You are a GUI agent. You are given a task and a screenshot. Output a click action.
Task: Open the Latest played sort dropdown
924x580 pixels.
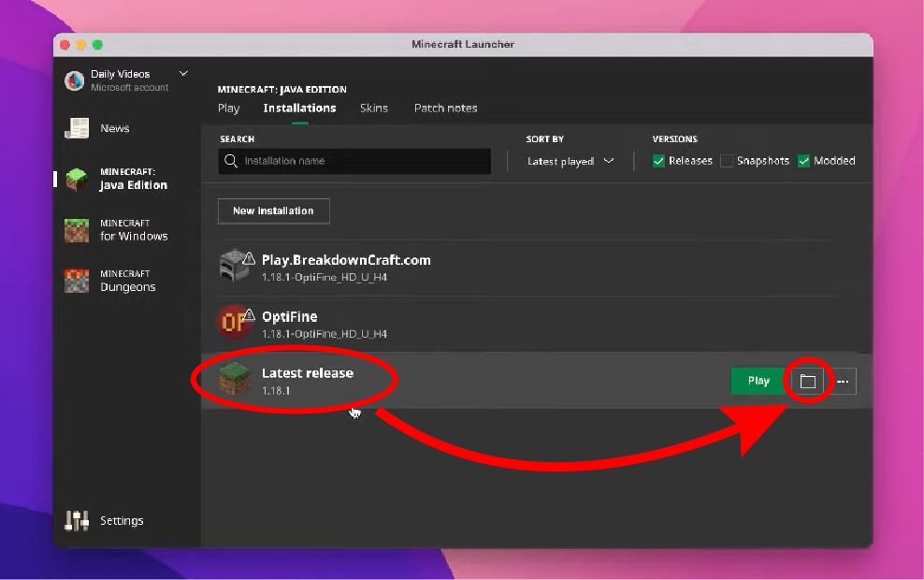570,161
